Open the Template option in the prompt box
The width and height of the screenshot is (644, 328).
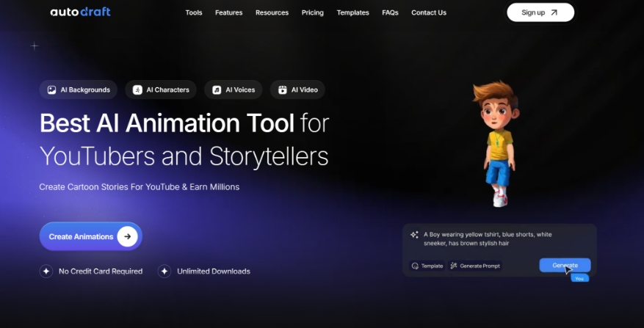point(427,266)
